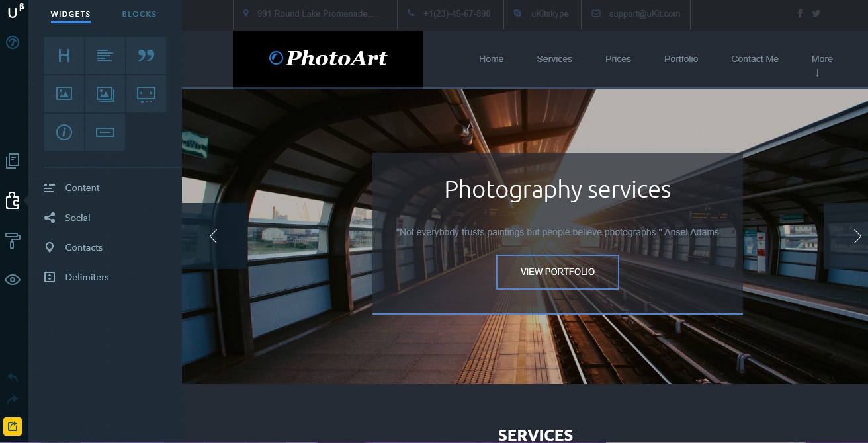This screenshot has height=443, width=868.
Task: Click the yellow Publish icon
Action: [x=13, y=426]
